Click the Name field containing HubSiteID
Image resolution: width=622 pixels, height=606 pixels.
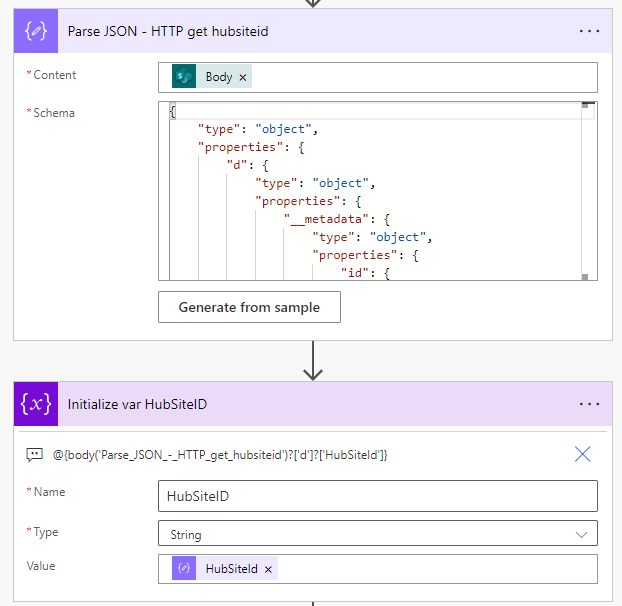click(378, 496)
